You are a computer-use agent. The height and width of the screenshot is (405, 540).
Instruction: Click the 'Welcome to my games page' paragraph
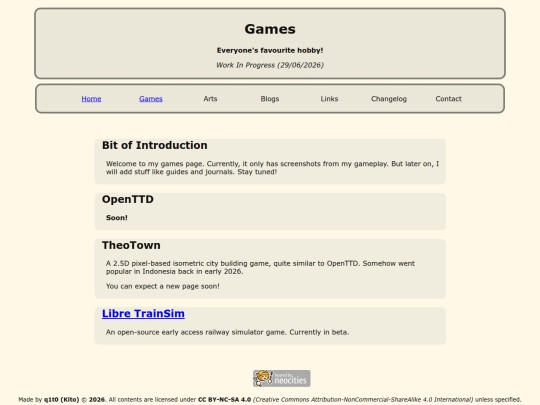pyautogui.click(x=272, y=168)
